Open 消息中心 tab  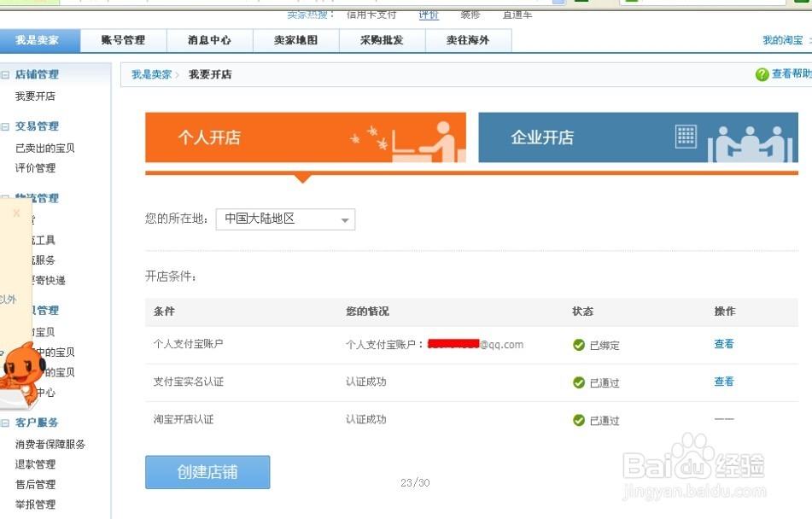click(209, 40)
